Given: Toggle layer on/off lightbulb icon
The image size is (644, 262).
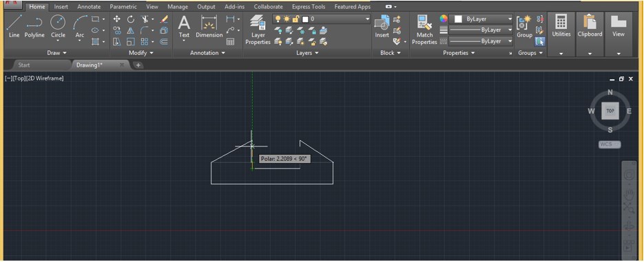Looking at the screenshot, I should point(278,19).
